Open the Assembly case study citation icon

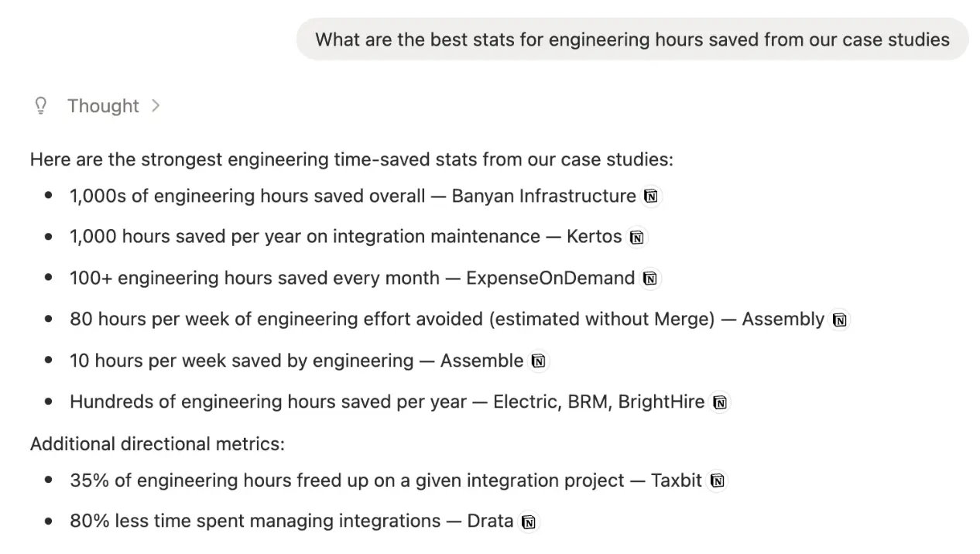point(839,319)
